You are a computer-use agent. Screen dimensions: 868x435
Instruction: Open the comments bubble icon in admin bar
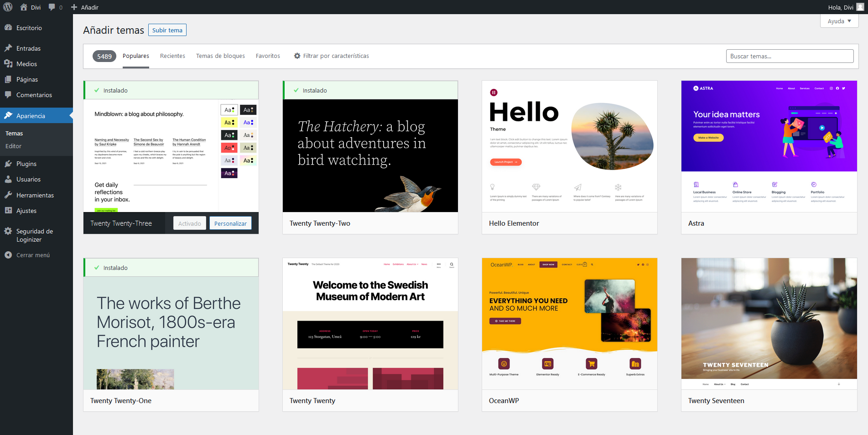click(52, 7)
